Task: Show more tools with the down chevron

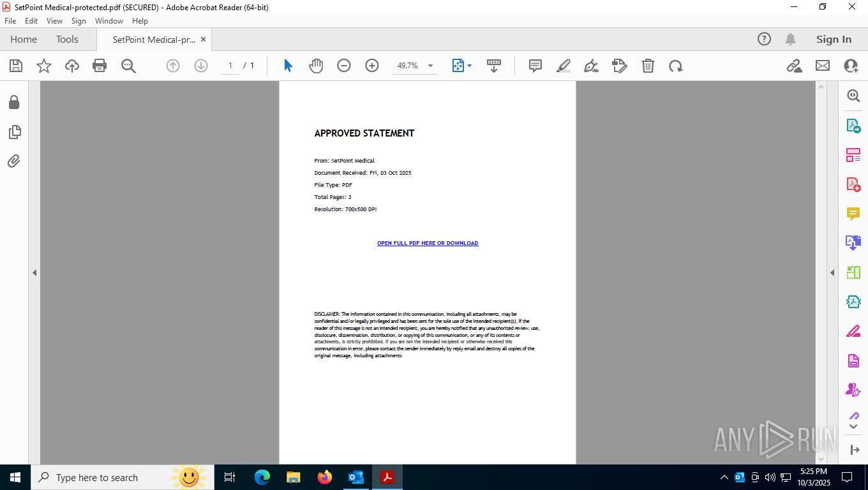Action: (853, 426)
